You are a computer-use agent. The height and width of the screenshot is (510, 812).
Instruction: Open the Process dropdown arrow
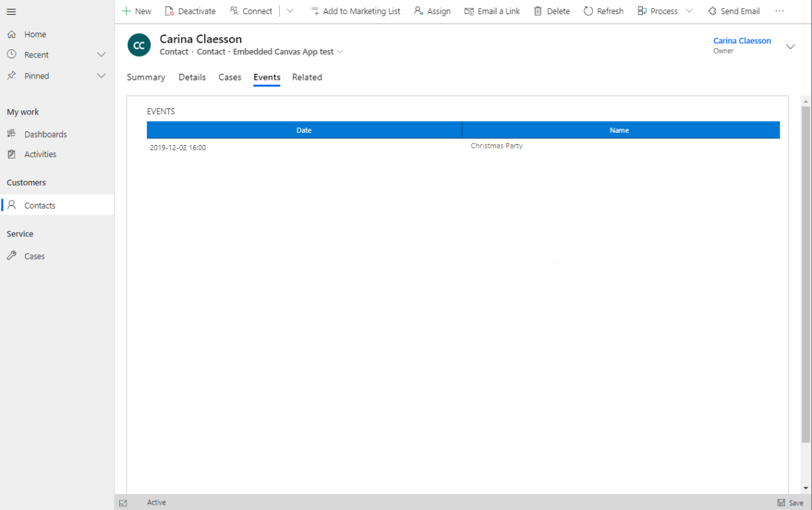click(689, 11)
